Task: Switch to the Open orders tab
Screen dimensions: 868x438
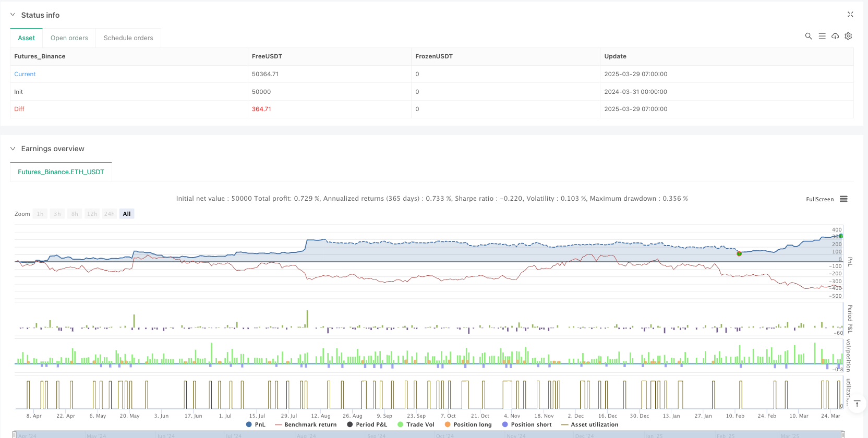Action: 69,38
